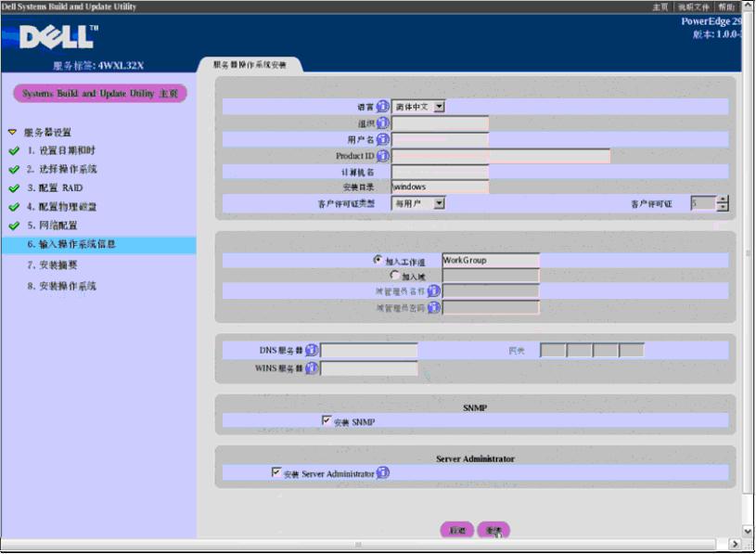Image resolution: width=756 pixels, height=554 pixels.
Task: Toggle the 安装 Server Administrator checkbox
Action: click(x=275, y=472)
